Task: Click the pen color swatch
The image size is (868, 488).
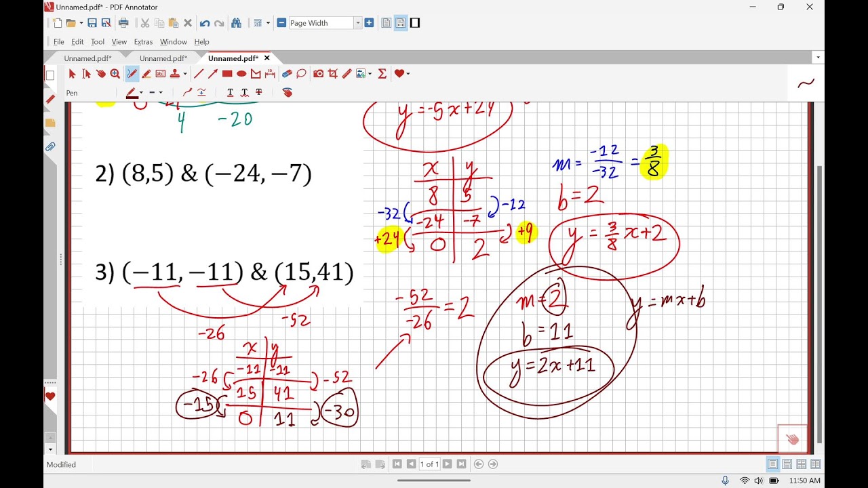Action: [x=132, y=93]
